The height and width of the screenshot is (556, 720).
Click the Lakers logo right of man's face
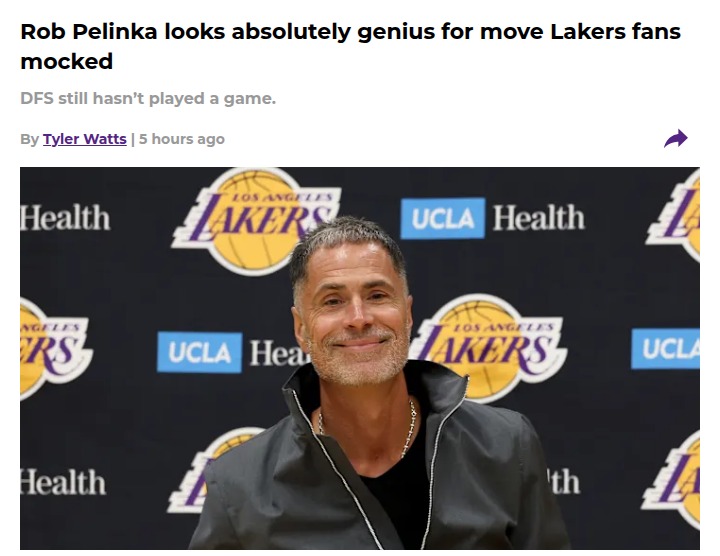(488, 345)
